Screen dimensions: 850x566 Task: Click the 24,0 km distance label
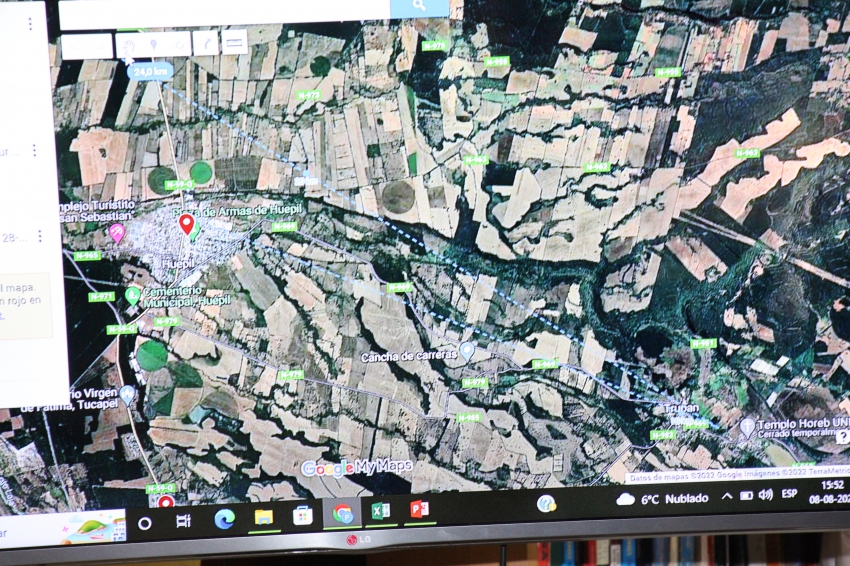tap(151, 72)
